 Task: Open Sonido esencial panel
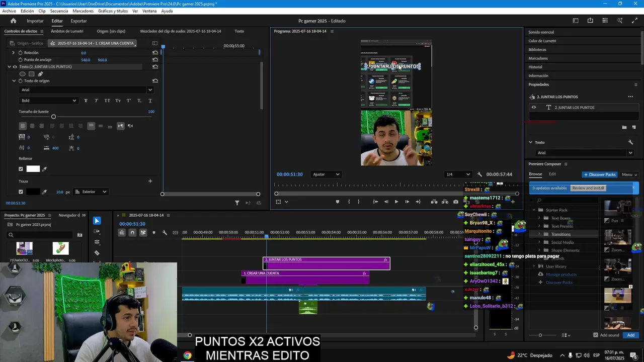(x=541, y=32)
